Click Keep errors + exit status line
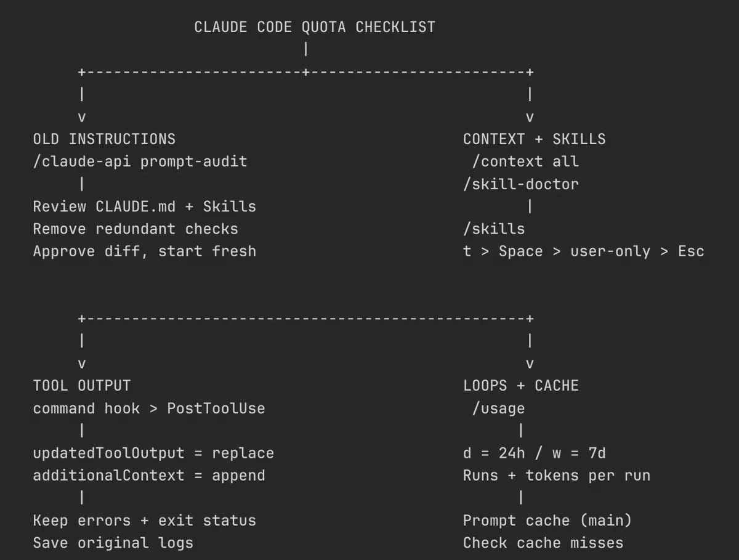This screenshot has height=560, width=739. 145,521
